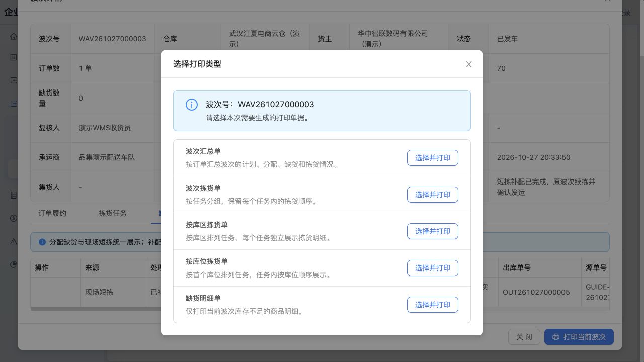The height and width of the screenshot is (362, 644).
Task: Close the 选择打印类型 dialog with the X
Action: 469,64
